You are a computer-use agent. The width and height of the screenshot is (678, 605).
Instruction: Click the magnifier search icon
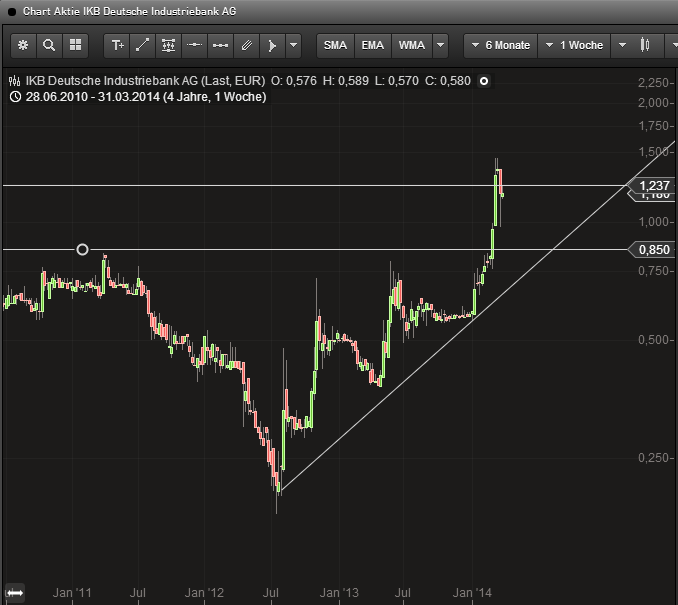[49, 45]
